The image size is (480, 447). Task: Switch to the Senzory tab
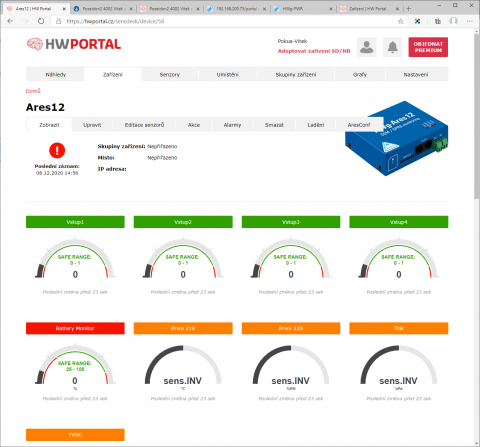170,75
